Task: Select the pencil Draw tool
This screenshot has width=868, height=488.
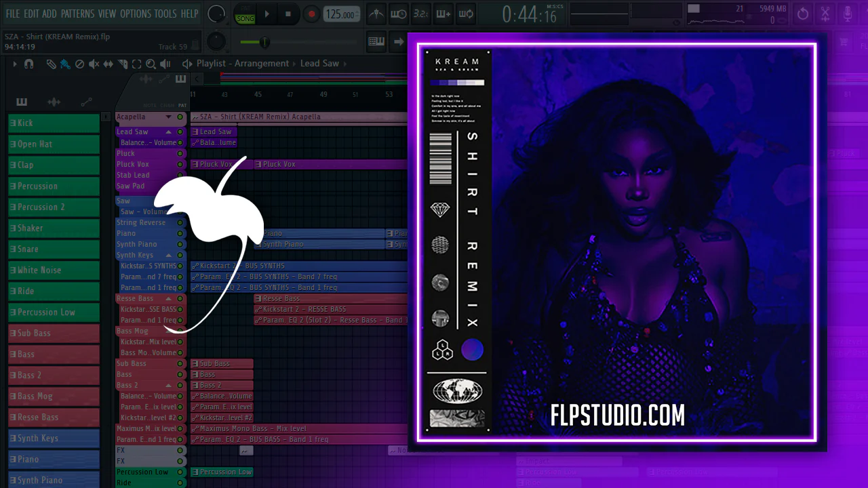Action: click(52, 64)
